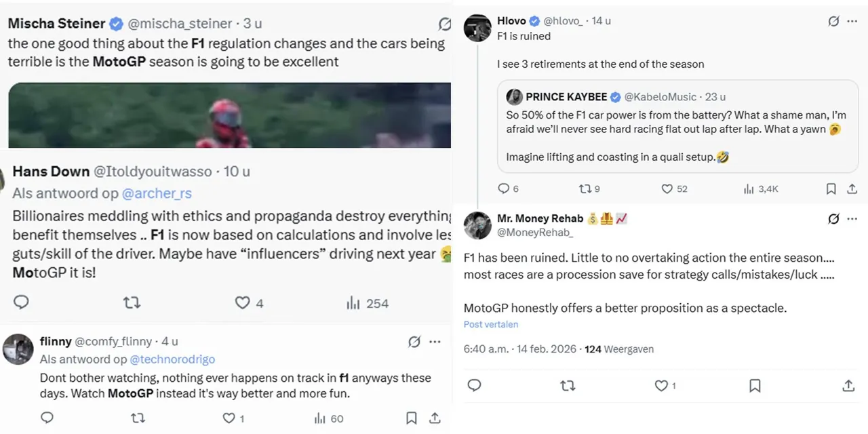This screenshot has width=868, height=434.
Task: Click the Grok icon on flinny's reply
Action: pos(414,342)
